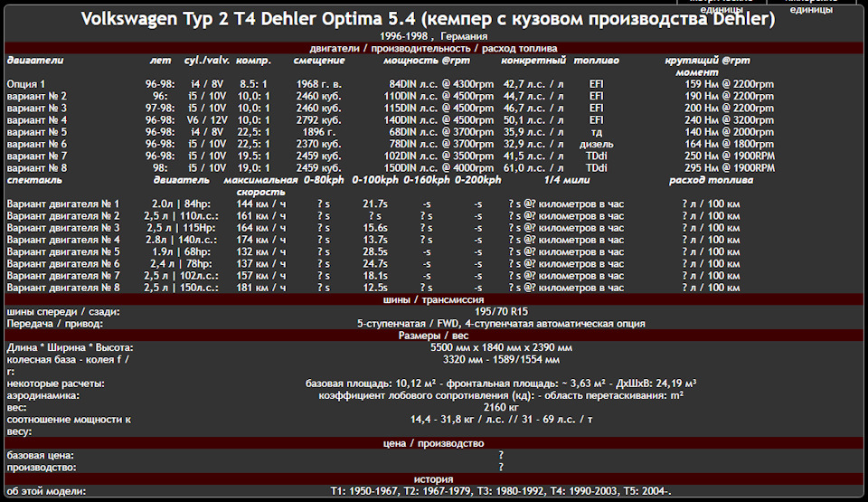
Task: Select the '2.0л | 84hp:' engine cell
Action: 181,204
